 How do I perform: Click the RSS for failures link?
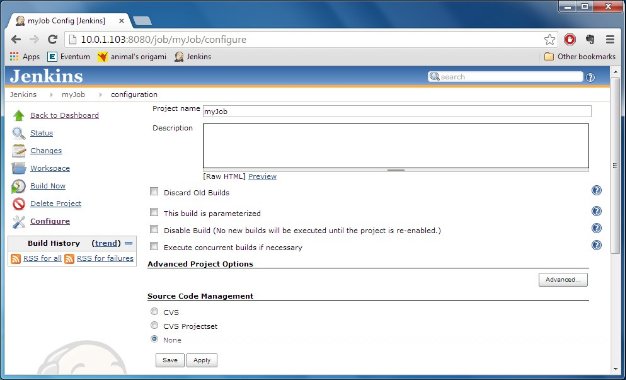pos(105,258)
